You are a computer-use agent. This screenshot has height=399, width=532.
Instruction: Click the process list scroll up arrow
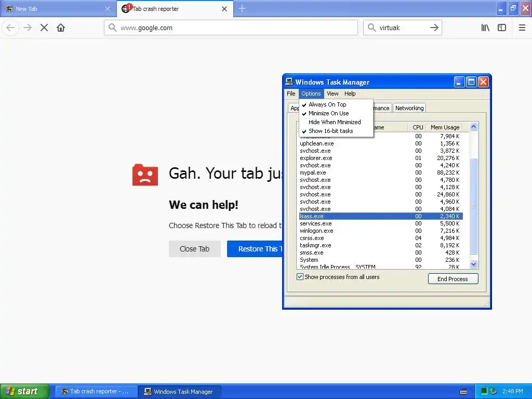474,127
